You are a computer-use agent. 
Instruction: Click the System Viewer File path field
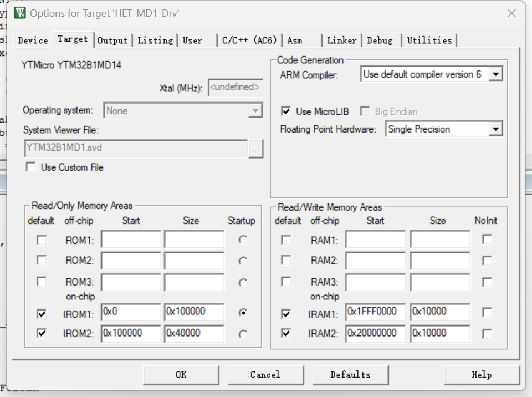coord(136,149)
